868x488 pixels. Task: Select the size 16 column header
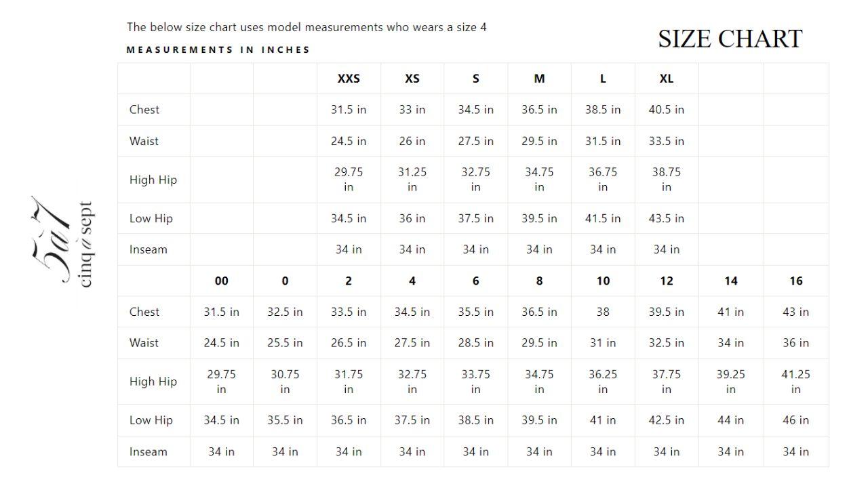(x=795, y=281)
